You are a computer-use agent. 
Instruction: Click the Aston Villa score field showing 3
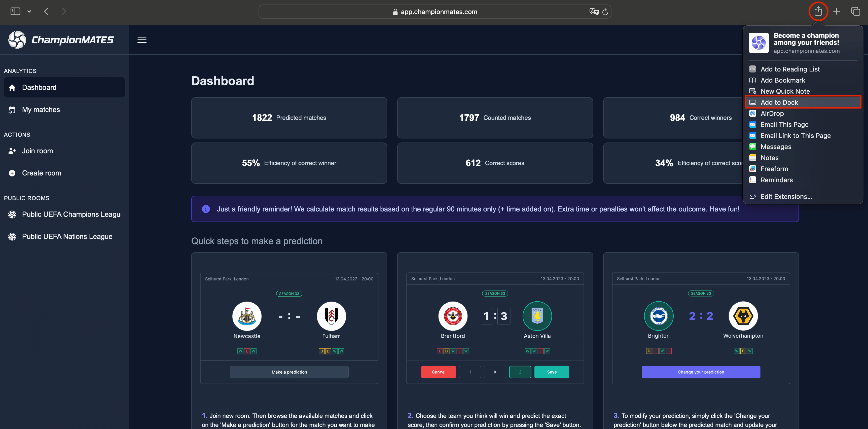tap(504, 316)
